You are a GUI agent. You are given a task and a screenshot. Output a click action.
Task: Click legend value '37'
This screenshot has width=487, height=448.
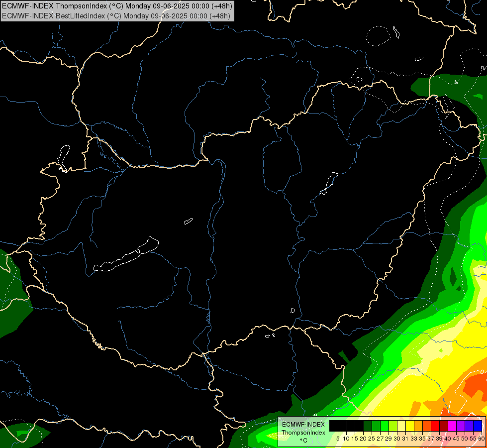click(431, 439)
